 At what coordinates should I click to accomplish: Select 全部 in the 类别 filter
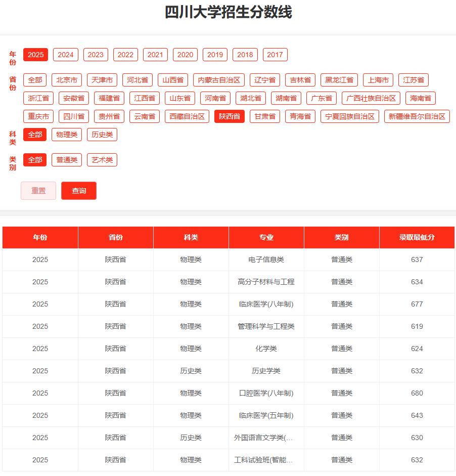[35, 160]
